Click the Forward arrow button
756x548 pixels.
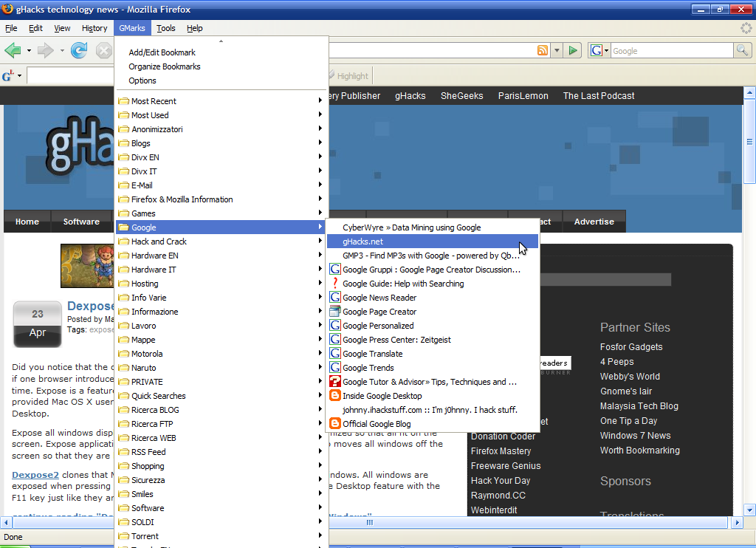[x=46, y=50]
